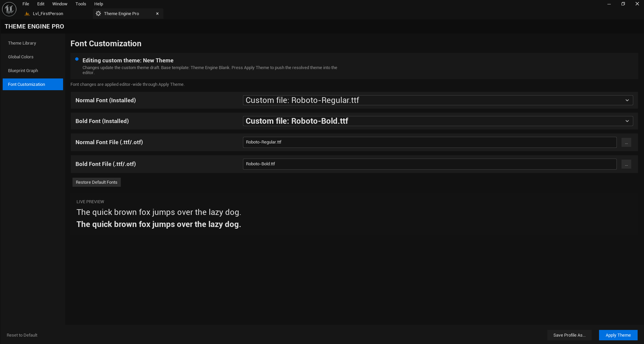Restore down the editor window
The height and width of the screenshot is (344, 644).
coord(623,4)
